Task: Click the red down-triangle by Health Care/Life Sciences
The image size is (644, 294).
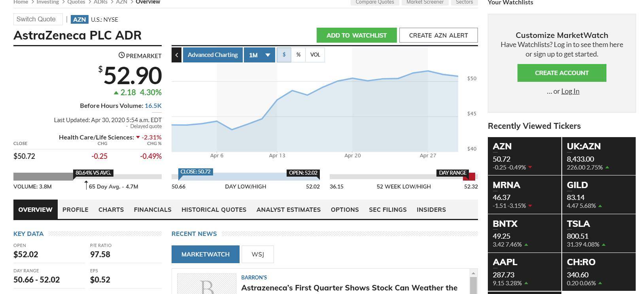Action: coord(138,138)
